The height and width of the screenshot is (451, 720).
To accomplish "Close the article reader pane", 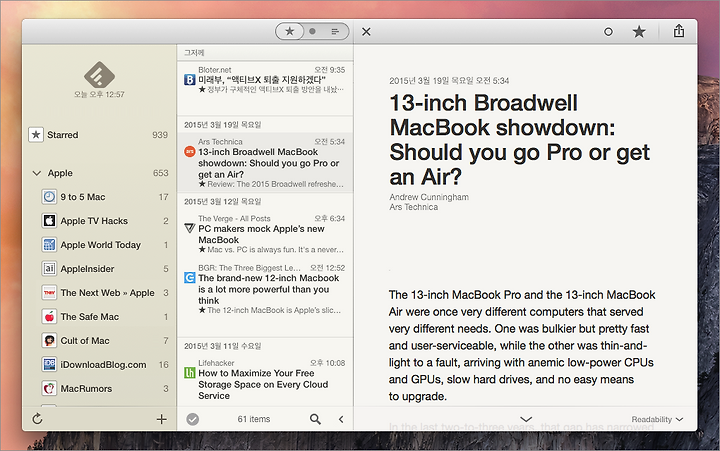I will pos(366,32).
